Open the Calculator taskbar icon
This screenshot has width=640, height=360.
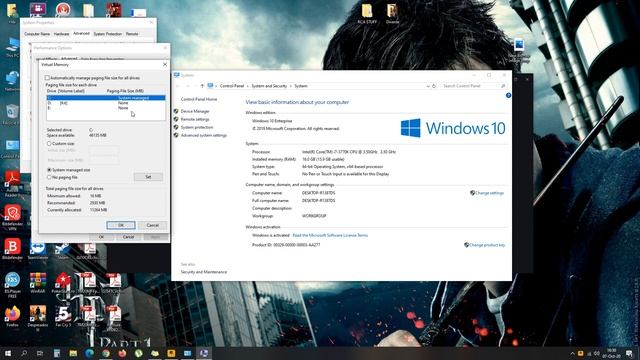pyautogui.click(x=57, y=353)
